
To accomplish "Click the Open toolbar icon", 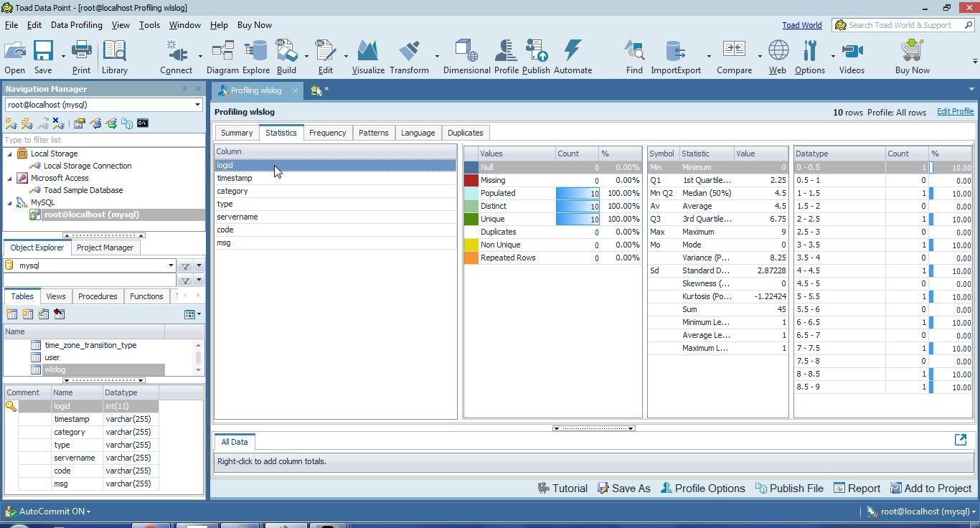I will pyautogui.click(x=14, y=57).
